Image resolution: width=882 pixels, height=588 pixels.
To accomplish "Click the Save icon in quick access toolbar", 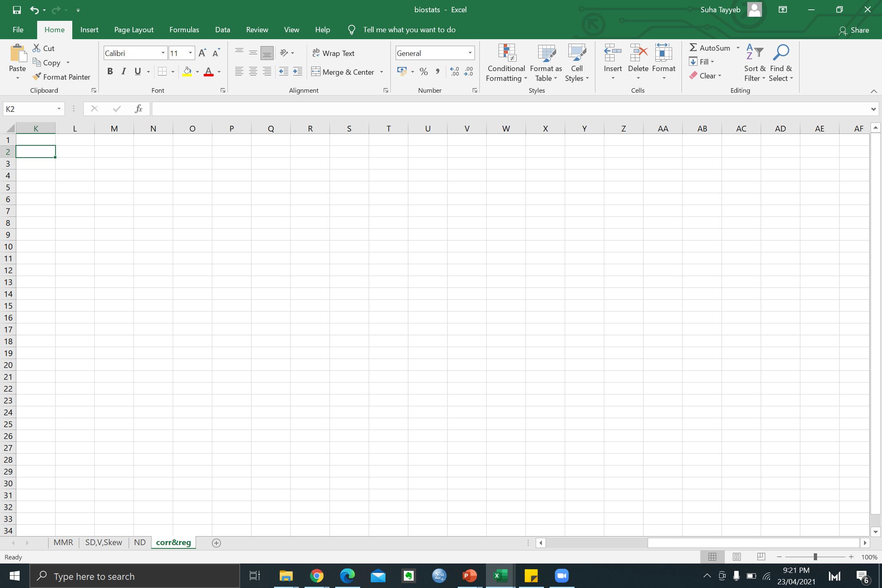I will pyautogui.click(x=17, y=10).
